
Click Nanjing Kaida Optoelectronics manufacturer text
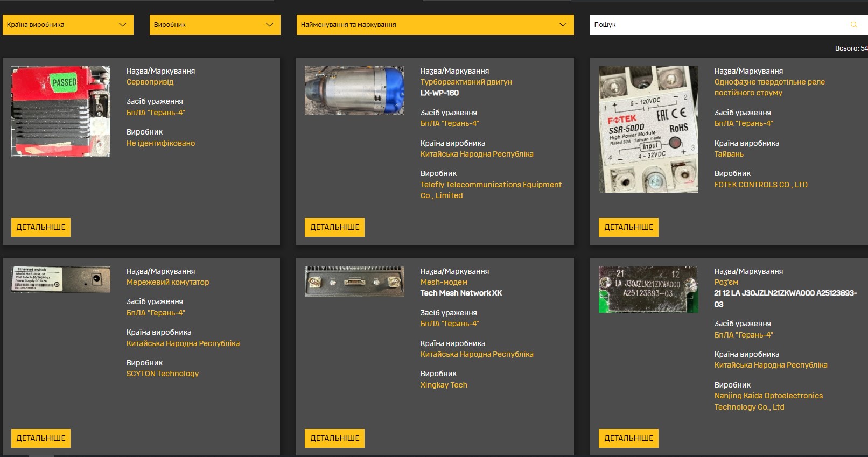[x=768, y=402]
